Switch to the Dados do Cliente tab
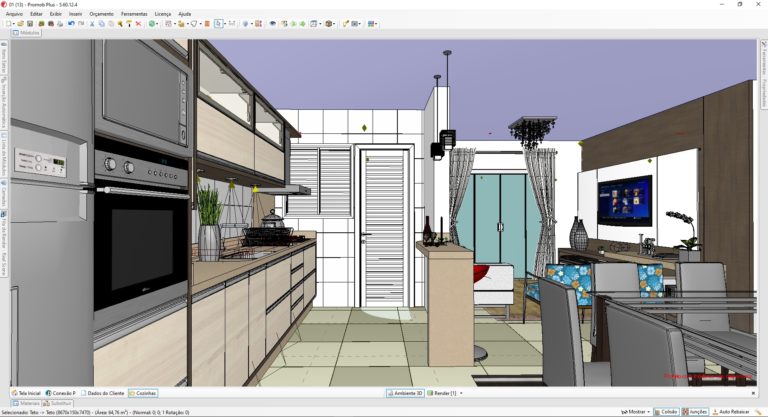 [102, 393]
